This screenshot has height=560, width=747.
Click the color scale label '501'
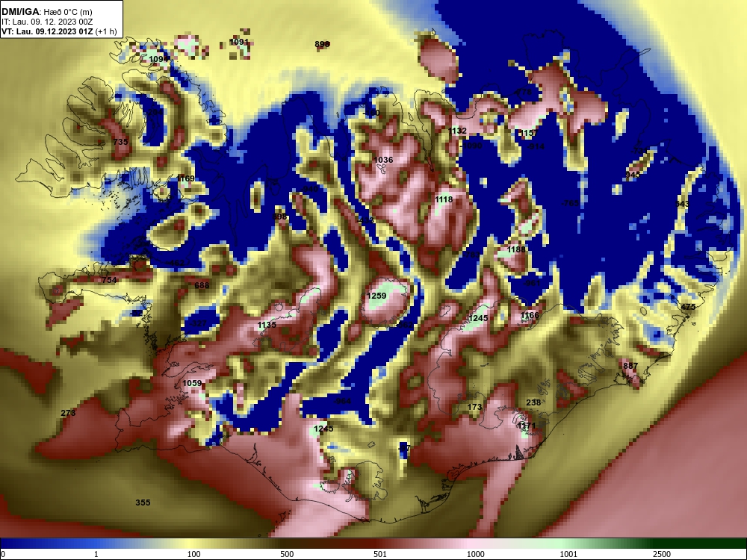(379, 554)
